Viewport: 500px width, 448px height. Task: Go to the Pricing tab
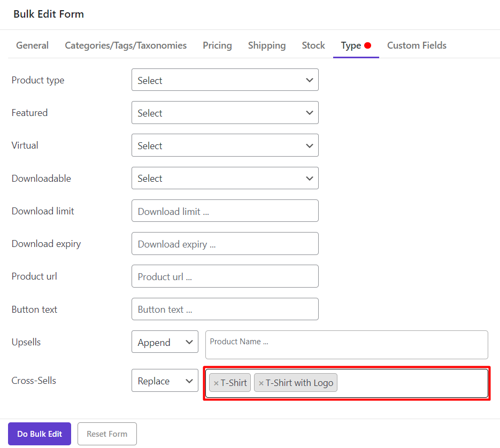217,45
